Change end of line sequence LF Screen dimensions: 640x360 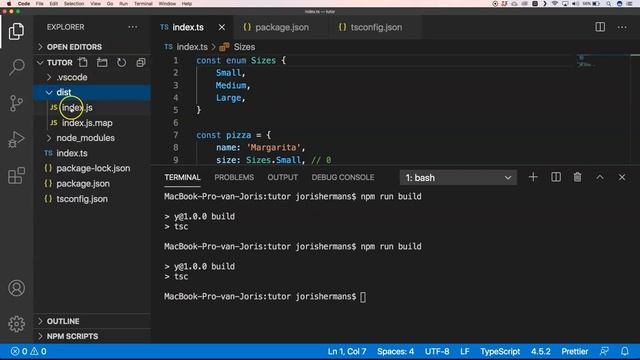(464, 351)
